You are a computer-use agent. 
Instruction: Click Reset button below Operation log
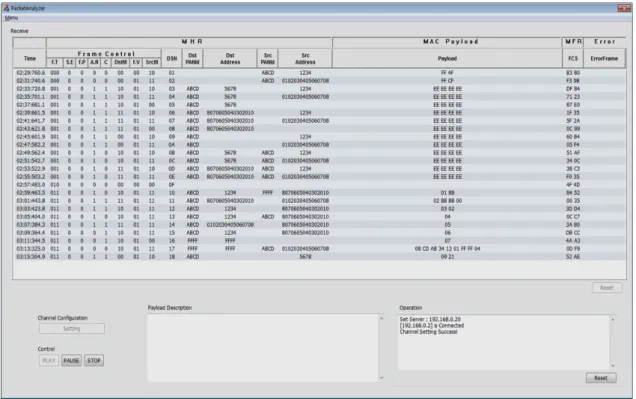point(601,378)
